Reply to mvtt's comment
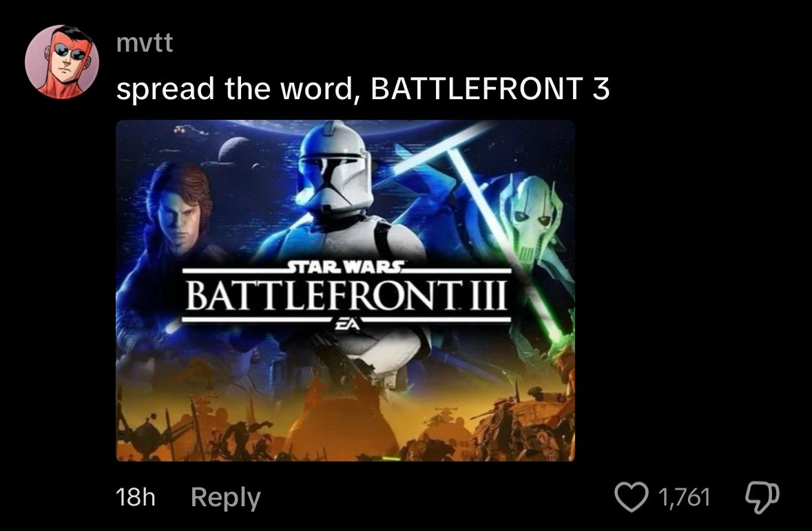812x531 pixels. click(x=226, y=497)
